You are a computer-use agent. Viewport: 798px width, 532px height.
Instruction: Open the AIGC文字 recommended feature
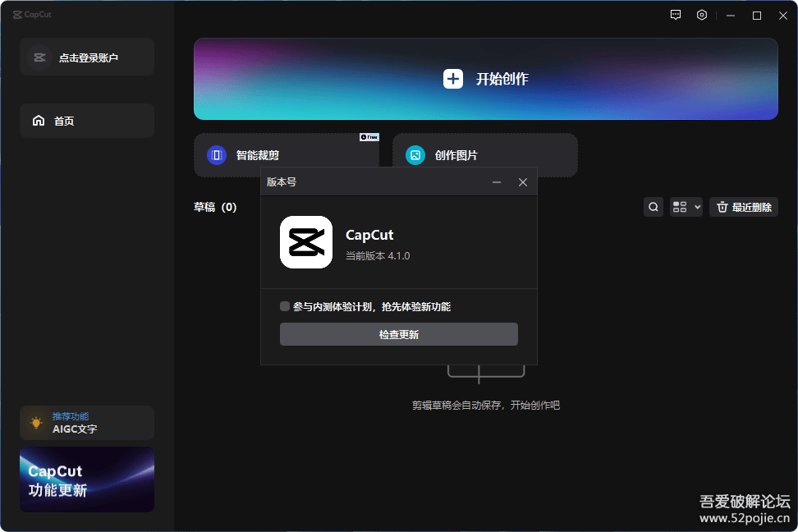(x=75, y=429)
